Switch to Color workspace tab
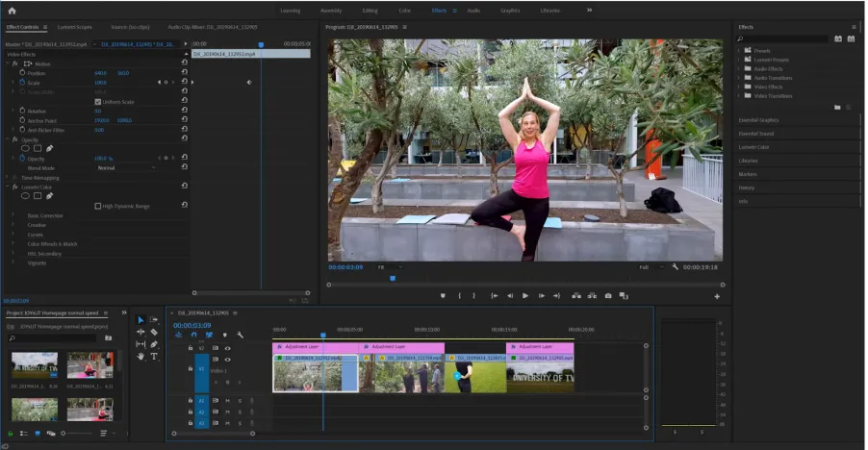 405,11
